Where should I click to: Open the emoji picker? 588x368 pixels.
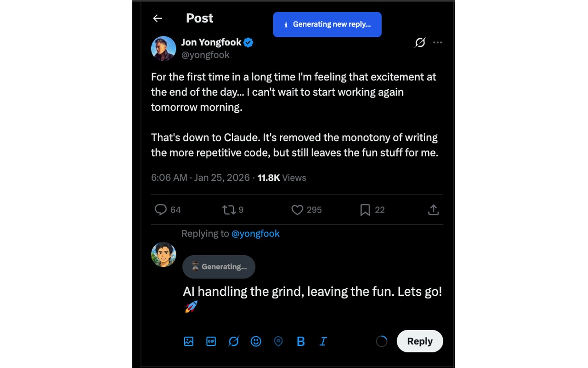point(256,341)
